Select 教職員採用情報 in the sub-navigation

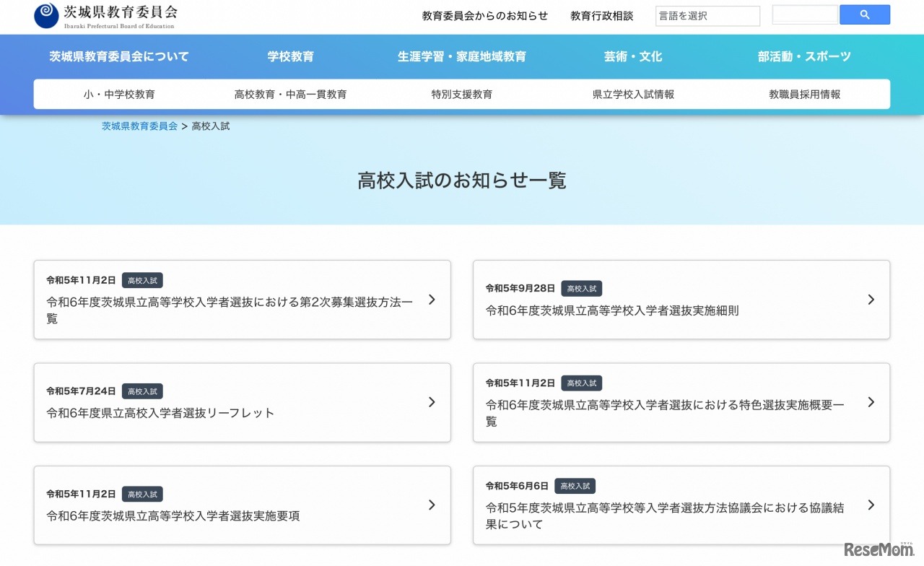804,93
